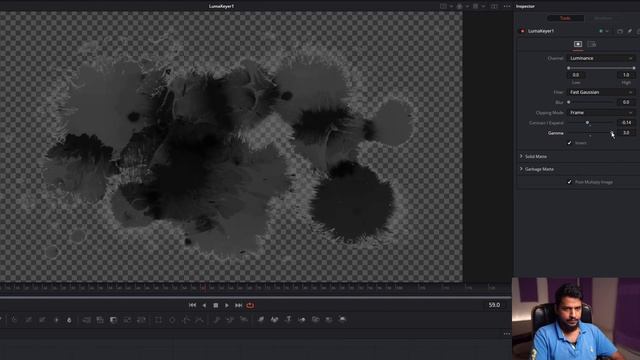Select the Settings tab icon in Inspector
The image size is (640, 360).
[592, 44]
